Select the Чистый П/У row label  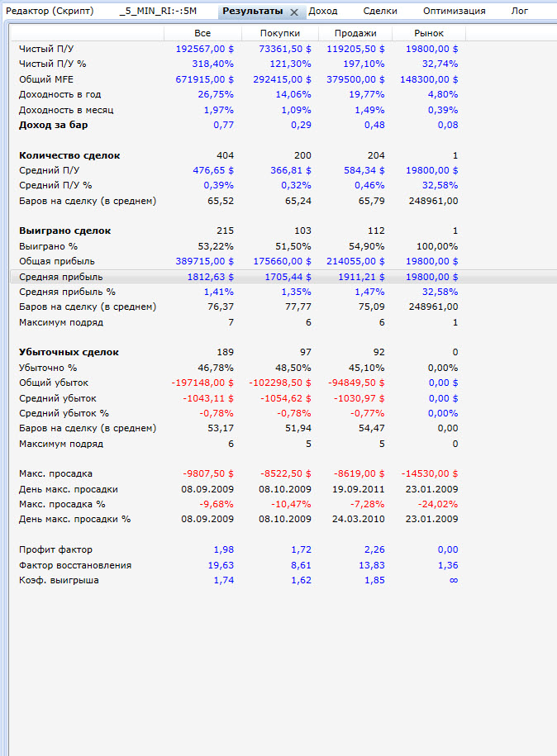[x=46, y=49]
